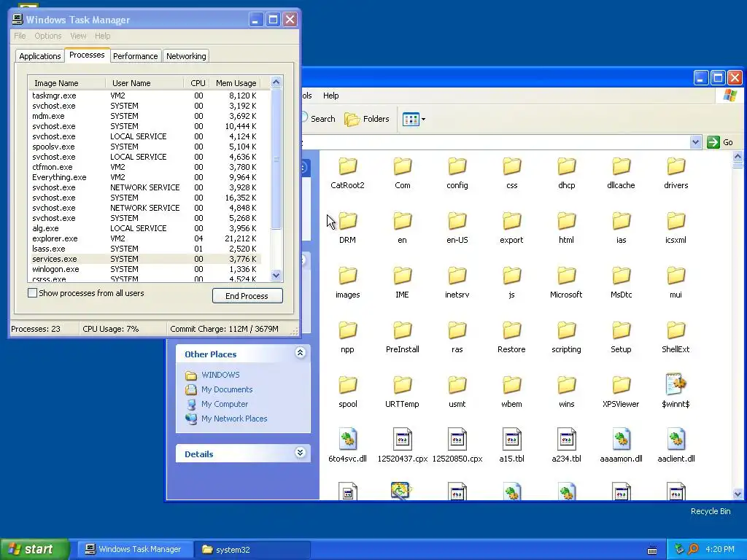
Task: Open the File menu in Task Manager
Action: (x=20, y=36)
